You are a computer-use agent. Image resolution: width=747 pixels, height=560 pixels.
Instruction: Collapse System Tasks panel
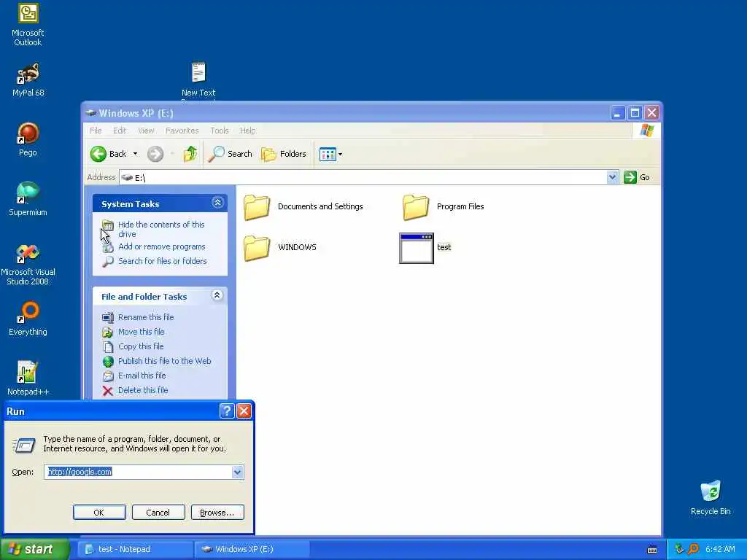[x=217, y=203]
